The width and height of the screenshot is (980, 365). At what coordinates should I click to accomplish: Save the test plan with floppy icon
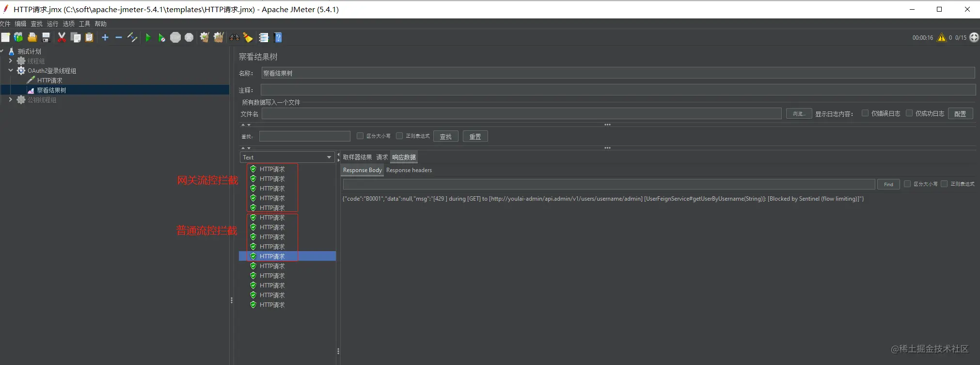46,37
